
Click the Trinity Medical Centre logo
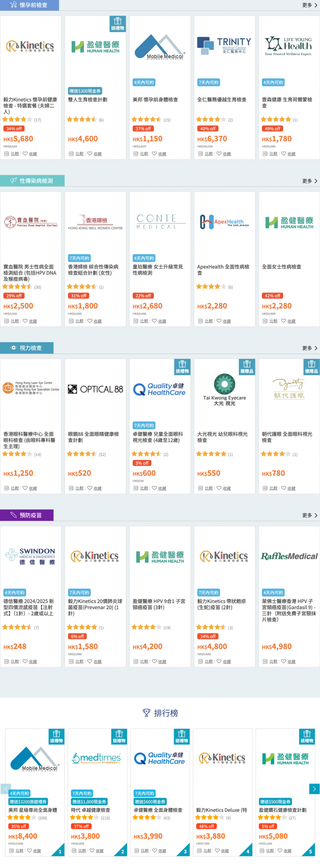pos(224,45)
